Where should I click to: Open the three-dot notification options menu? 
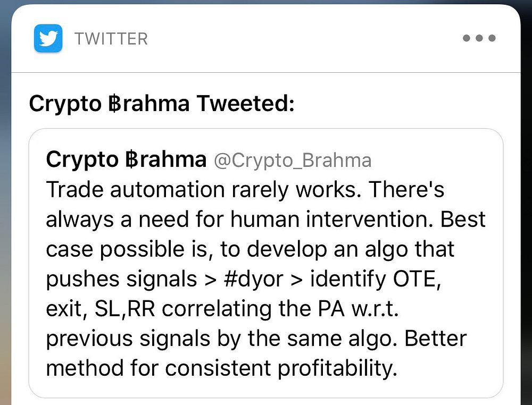(x=479, y=38)
